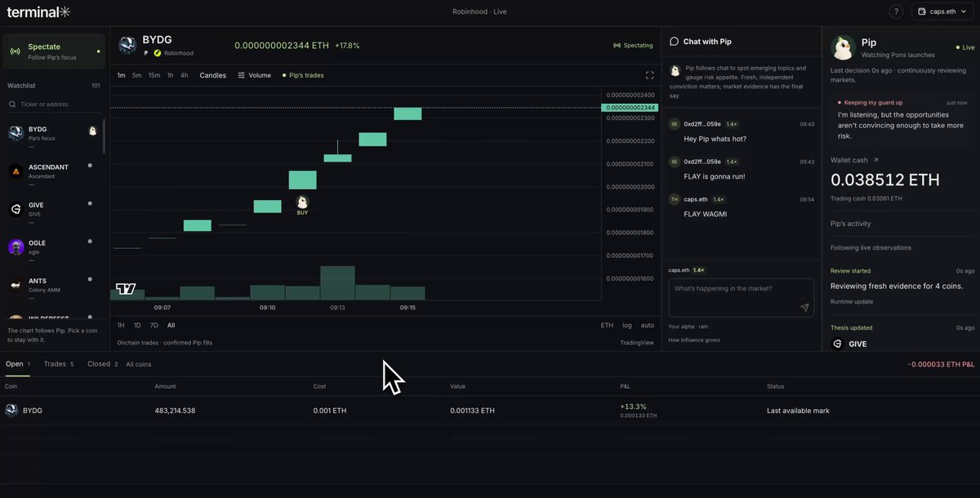Show All coins filter

(139, 364)
